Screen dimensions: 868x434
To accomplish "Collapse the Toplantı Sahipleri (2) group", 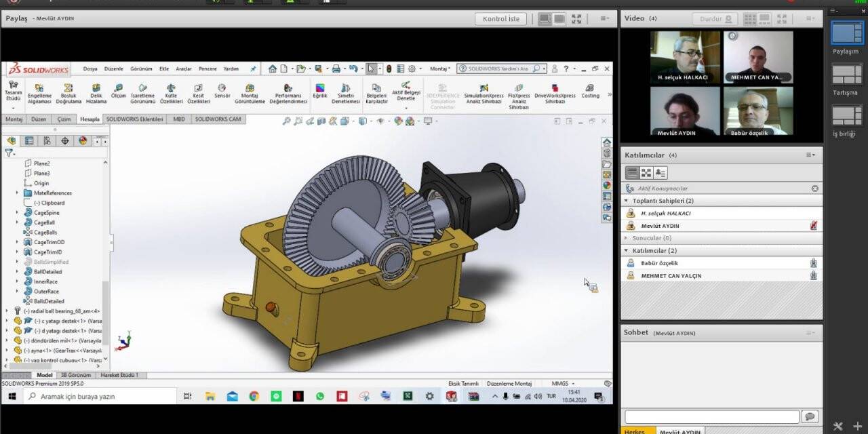I will pyautogui.click(x=626, y=201).
